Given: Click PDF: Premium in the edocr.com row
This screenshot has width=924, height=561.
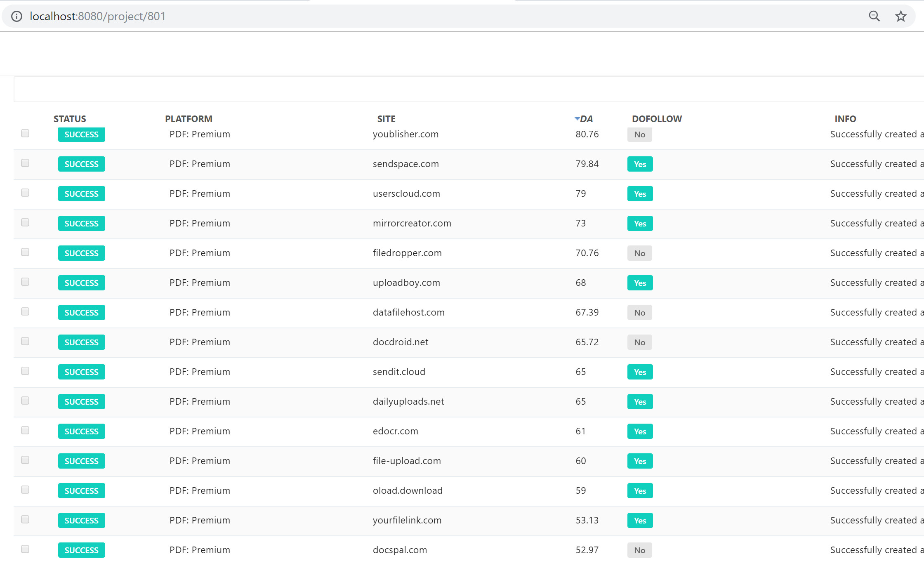Looking at the screenshot, I should click(200, 431).
